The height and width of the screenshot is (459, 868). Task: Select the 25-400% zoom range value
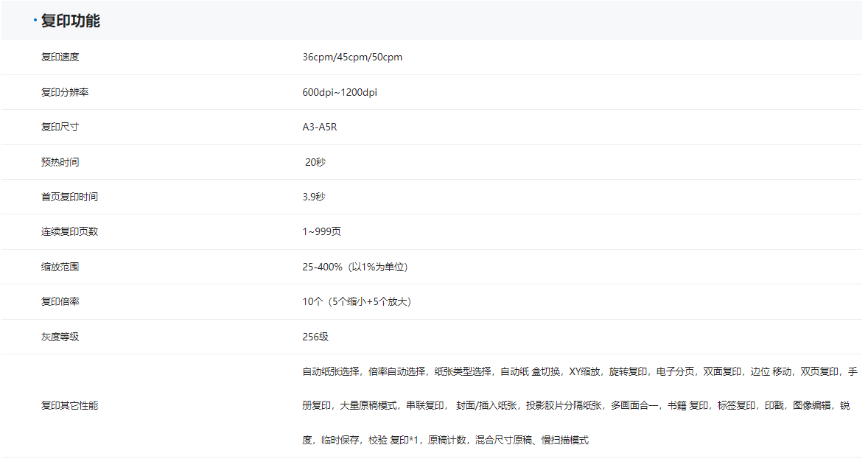click(x=354, y=267)
